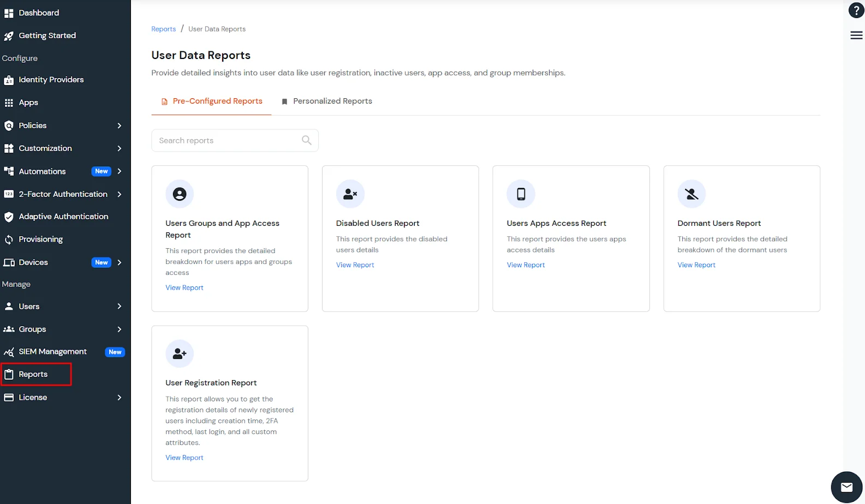This screenshot has height=504, width=865.
Task: Expand the Users submenu chevron
Action: (120, 307)
